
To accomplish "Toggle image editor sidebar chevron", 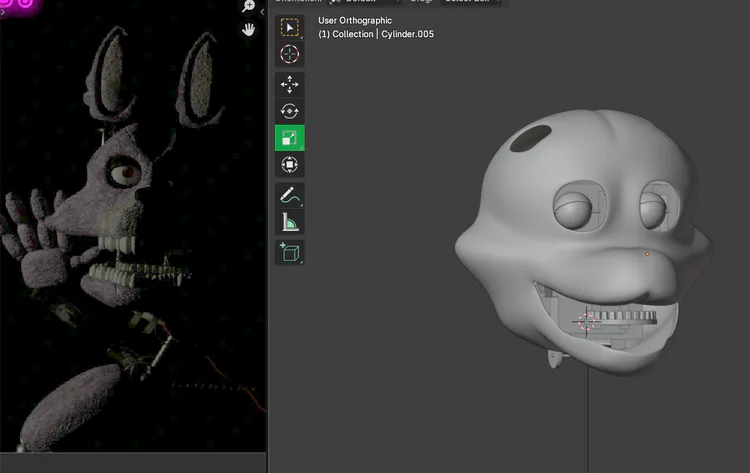I will 262,12.
